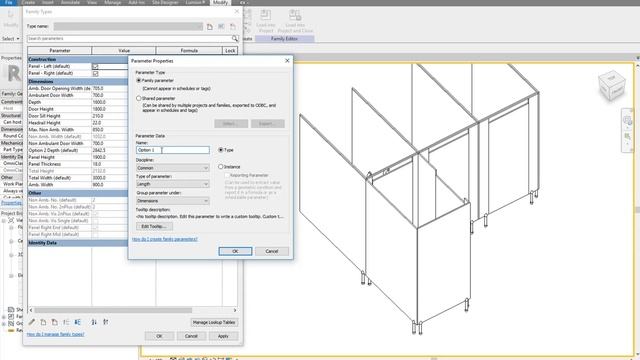Click the Formula column header
The width and height of the screenshot is (640, 360).
189,51
